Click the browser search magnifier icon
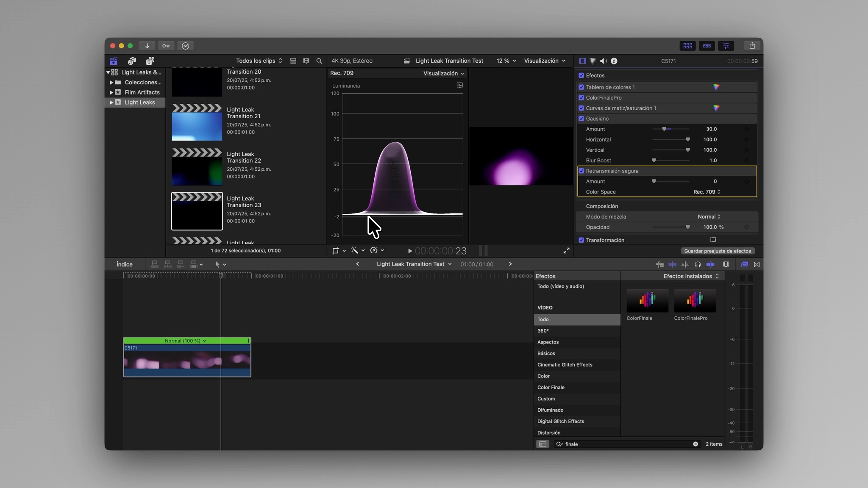 (x=319, y=61)
